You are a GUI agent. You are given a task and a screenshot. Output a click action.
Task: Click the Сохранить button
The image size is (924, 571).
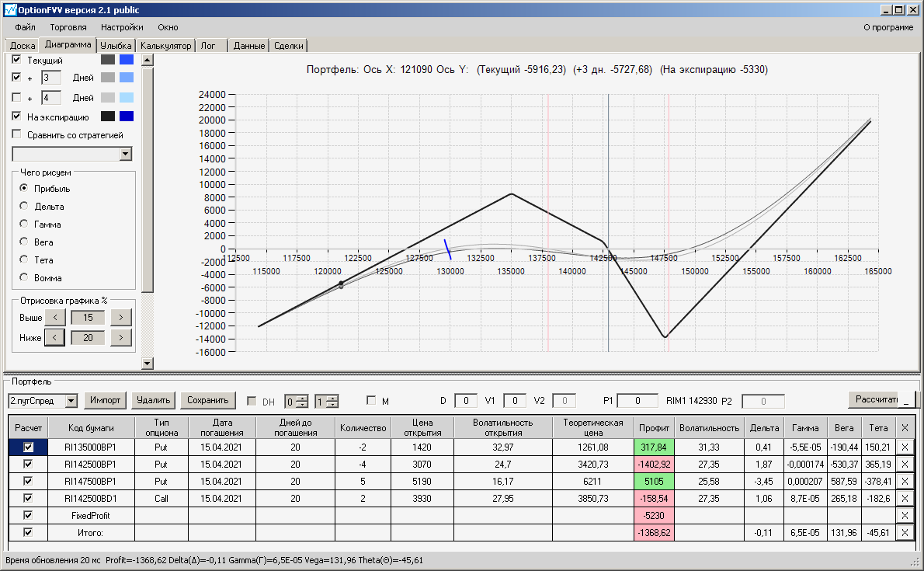pyautogui.click(x=208, y=400)
